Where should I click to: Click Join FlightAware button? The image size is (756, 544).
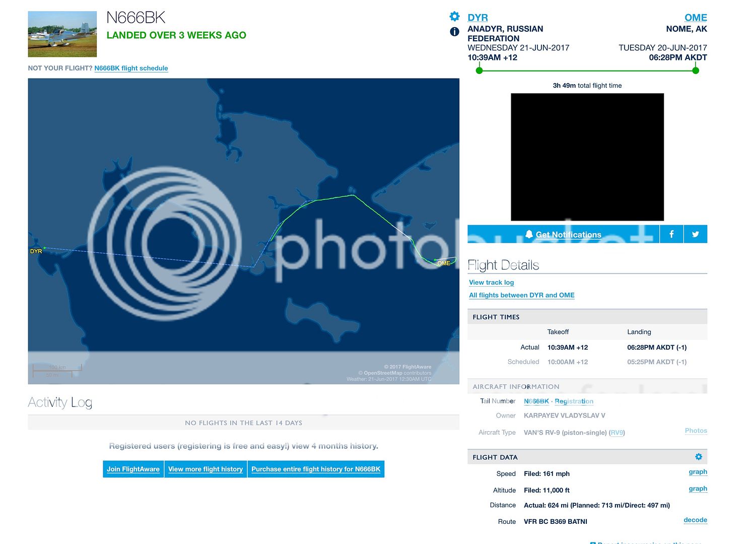133,469
